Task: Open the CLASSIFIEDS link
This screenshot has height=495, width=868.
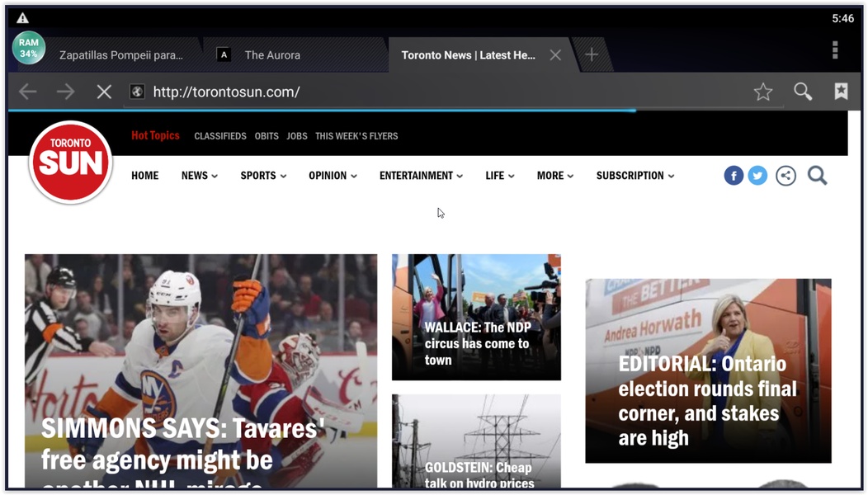Action: pos(219,136)
